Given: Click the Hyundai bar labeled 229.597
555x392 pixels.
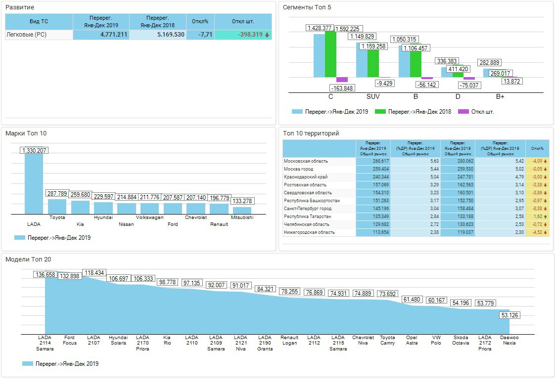Looking at the screenshot, I should [103, 208].
